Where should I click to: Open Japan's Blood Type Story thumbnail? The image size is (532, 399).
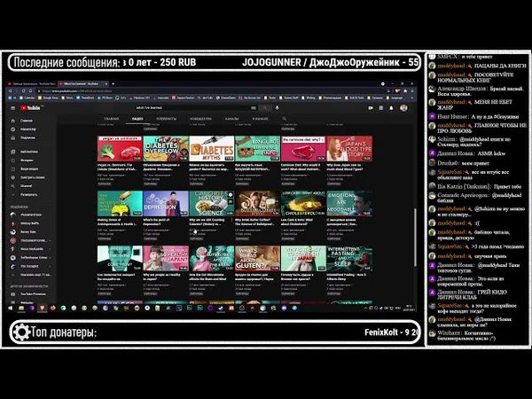click(x=349, y=149)
